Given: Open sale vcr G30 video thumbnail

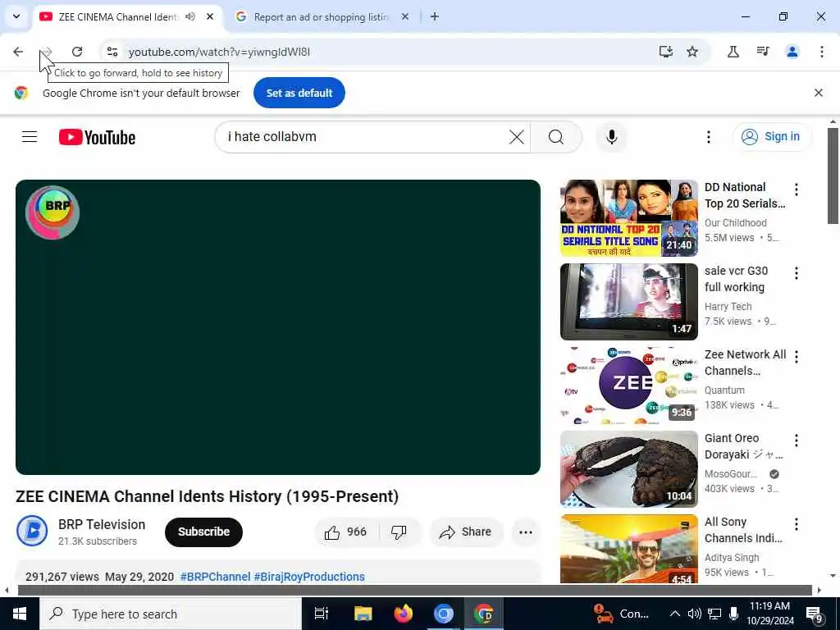Looking at the screenshot, I should [628, 302].
